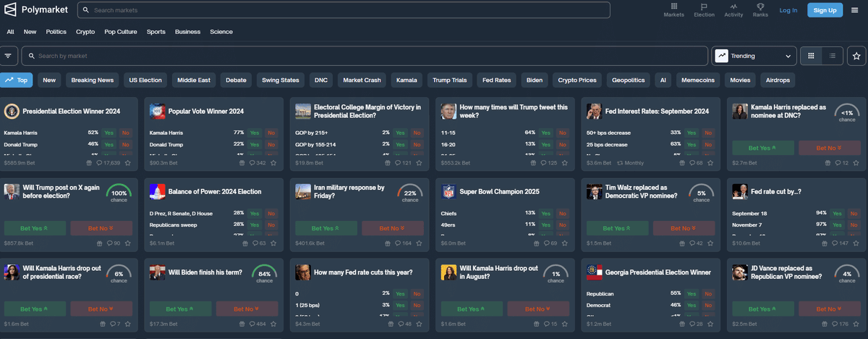868x339 pixels.
Task: Open the Presidential Election Winner 2024 thumbnail
Action: (11, 111)
